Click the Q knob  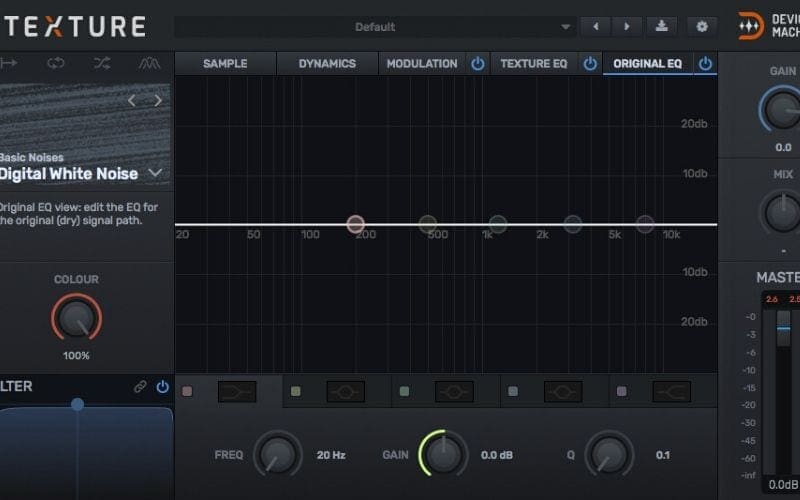(x=609, y=454)
